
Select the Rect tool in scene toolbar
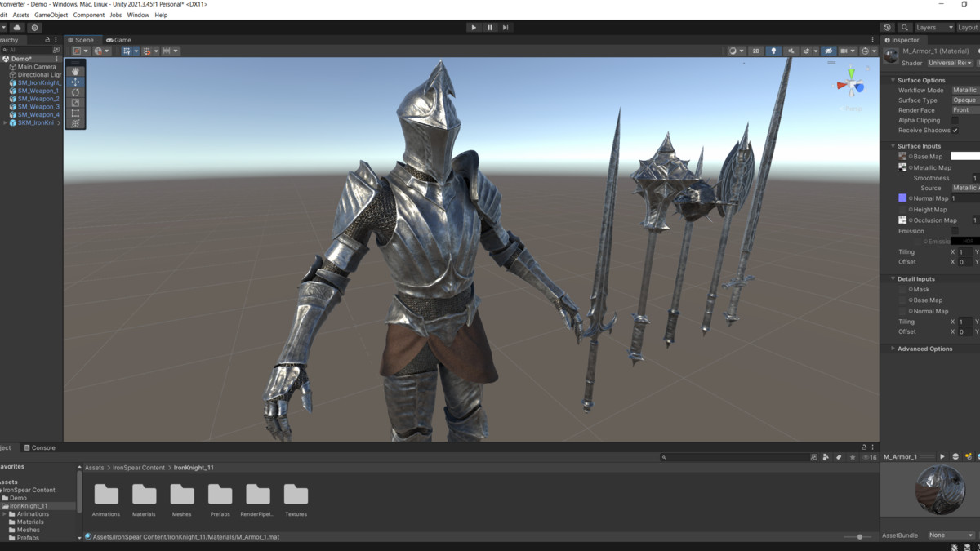pos(75,113)
